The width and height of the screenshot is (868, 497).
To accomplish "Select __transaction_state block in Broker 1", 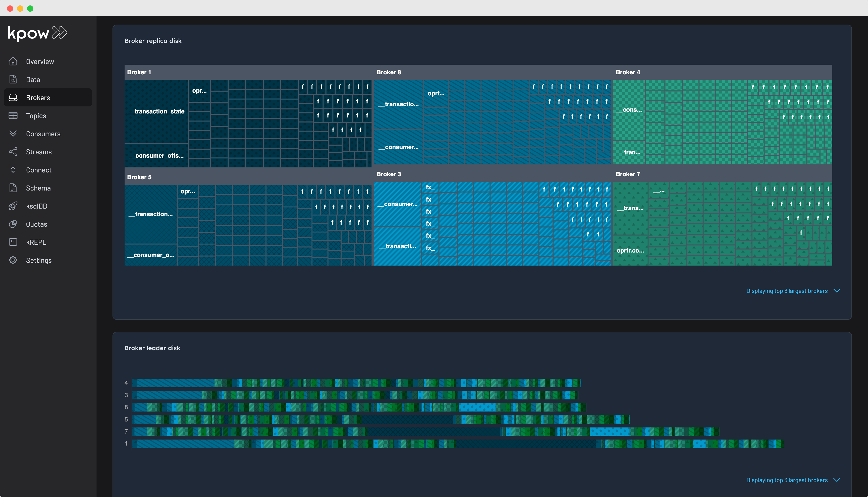I will coord(156,112).
